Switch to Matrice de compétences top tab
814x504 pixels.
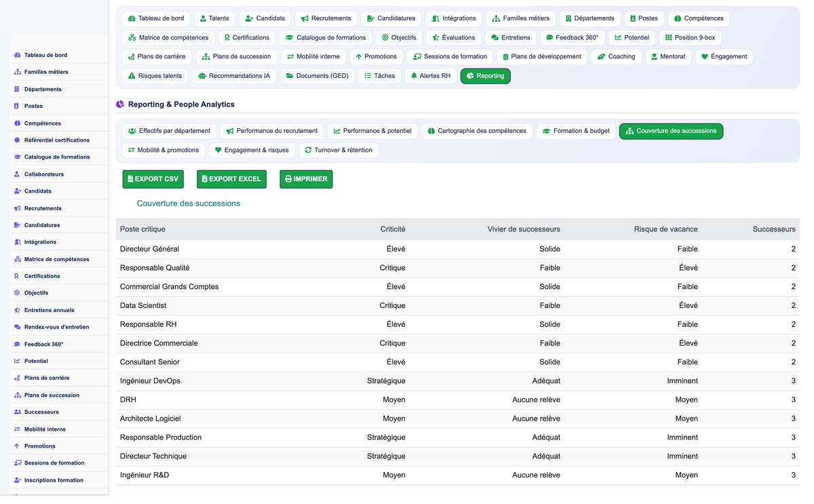pos(168,37)
